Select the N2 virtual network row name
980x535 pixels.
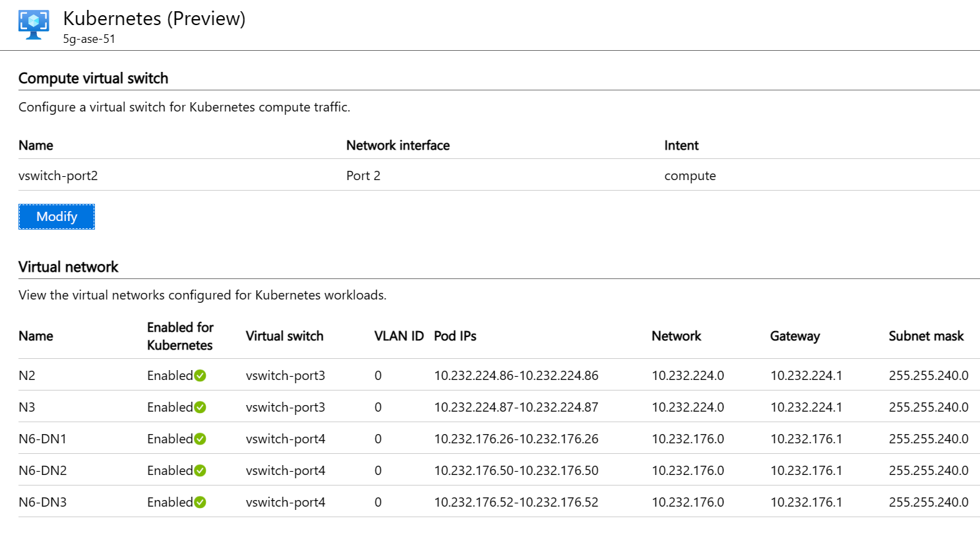coord(27,376)
